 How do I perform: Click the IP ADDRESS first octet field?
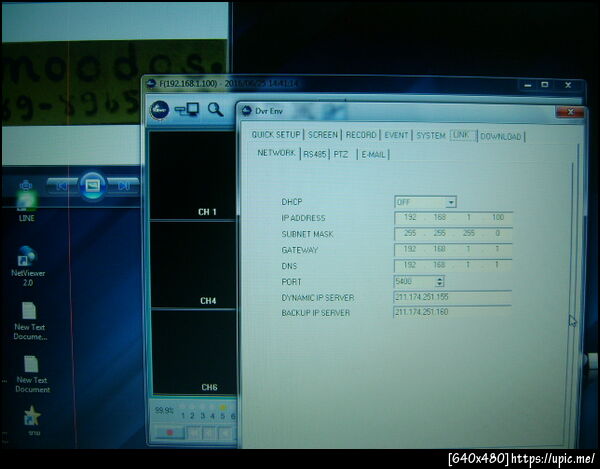[x=410, y=217]
